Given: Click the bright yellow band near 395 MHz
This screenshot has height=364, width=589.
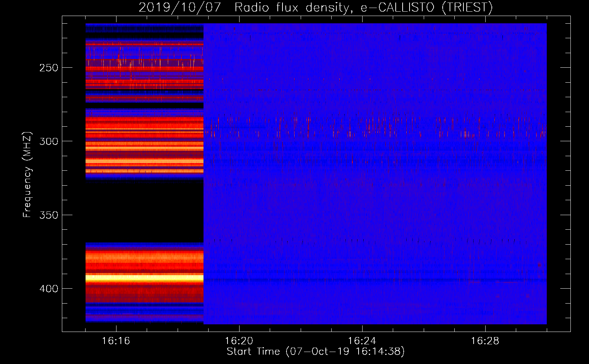Looking at the screenshot, I should pos(145,278).
